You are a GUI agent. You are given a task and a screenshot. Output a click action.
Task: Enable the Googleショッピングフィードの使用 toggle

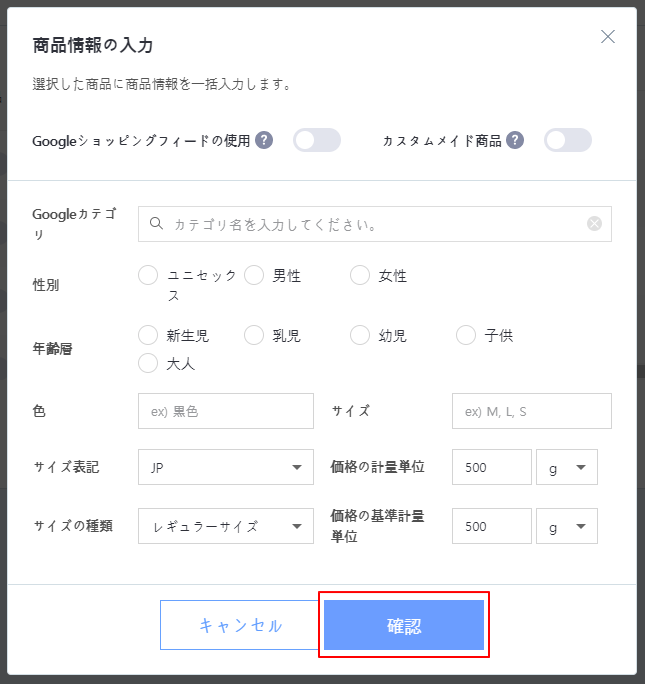point(317,140)
